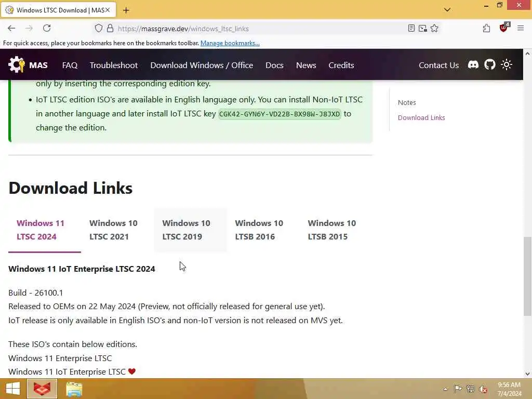The width and height of the screenshot is (532, 399).
Task: Open the FAQ menu item
Action: coord(70,65)
